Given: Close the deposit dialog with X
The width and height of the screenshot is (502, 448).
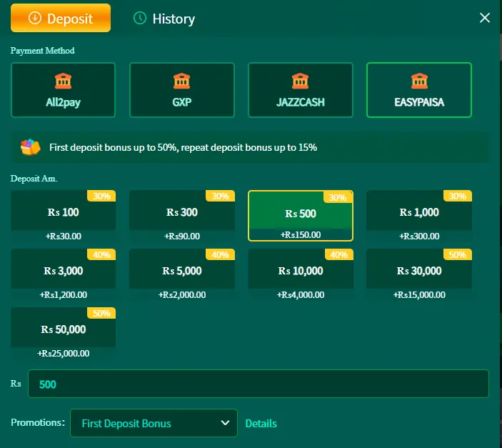Looking at the screenshot, I should click(x=485, y=18).
